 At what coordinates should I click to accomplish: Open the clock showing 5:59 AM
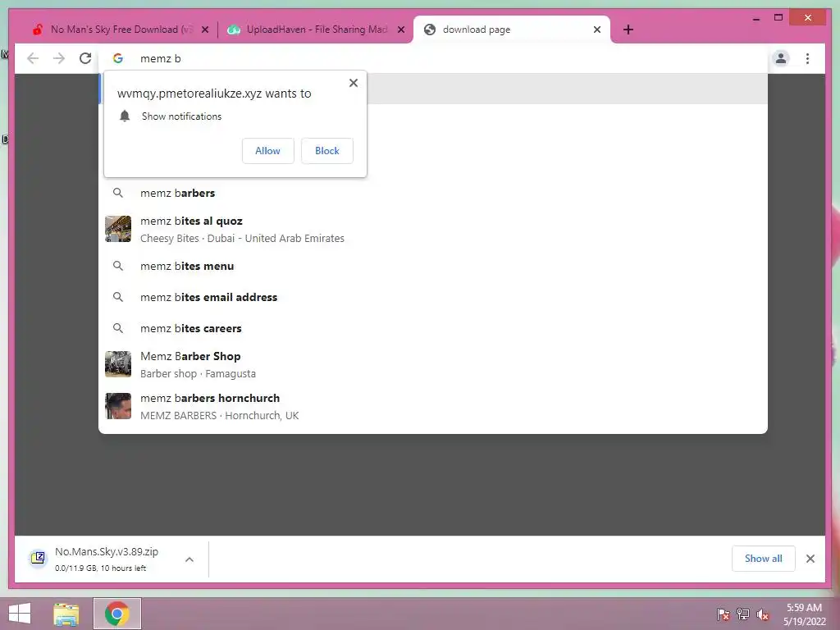(x=804, y=614)
